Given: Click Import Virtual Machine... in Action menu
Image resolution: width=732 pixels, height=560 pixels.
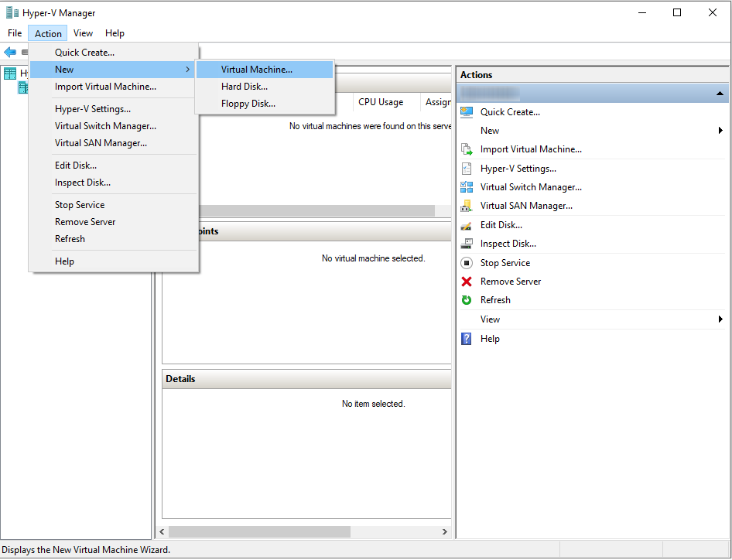Looking at the screenshot, I should coord(105,87).
